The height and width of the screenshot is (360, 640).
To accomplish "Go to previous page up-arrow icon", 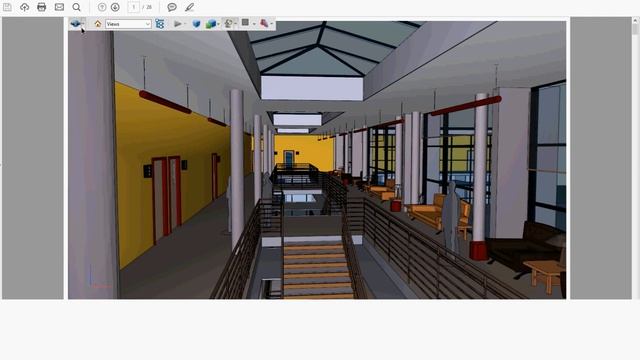I will [x=102, y=7].
